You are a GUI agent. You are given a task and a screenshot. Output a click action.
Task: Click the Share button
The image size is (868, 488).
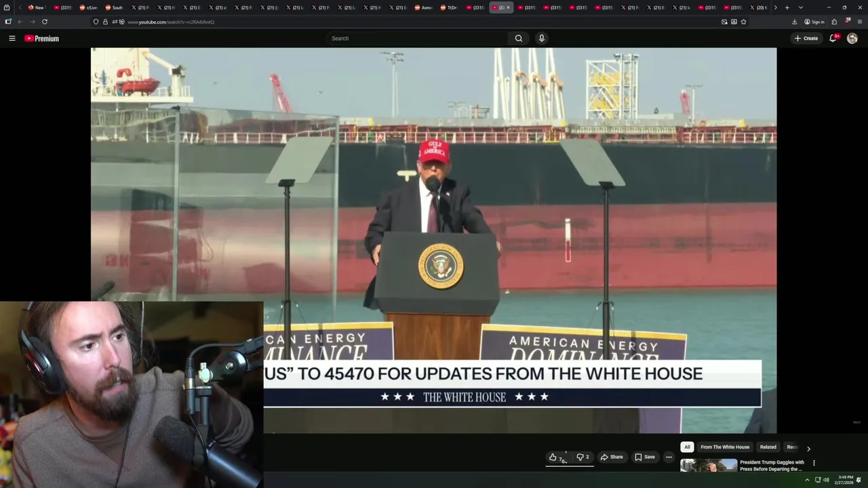click(612, 457)
